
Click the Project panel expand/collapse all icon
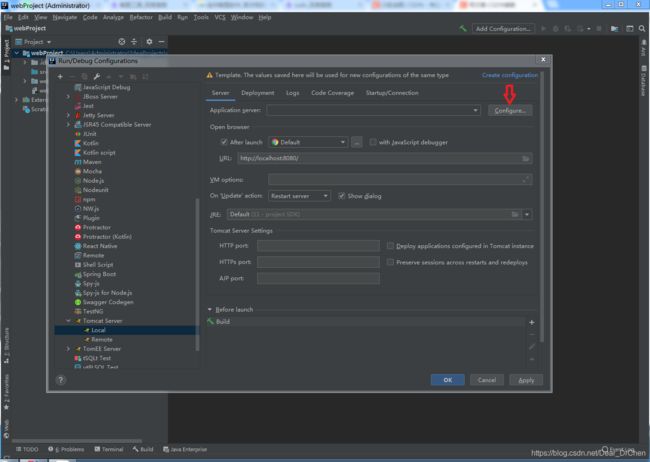(x=134, y=41)
